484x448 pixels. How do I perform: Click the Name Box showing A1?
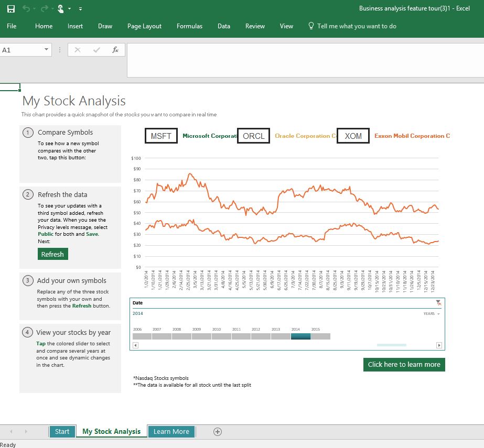pos(21,50)
